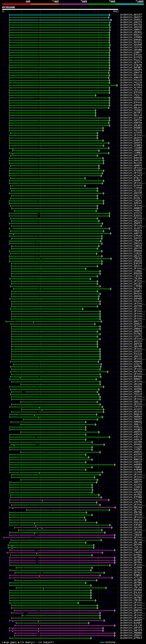Click the magenta alignment bar of UniRef100_Q6FL18
The image size is (146, 644).
(x=63, y=550)
